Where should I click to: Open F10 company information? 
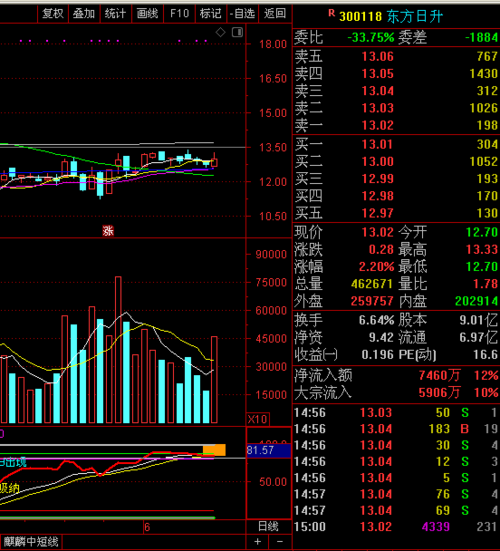[179, 14]
